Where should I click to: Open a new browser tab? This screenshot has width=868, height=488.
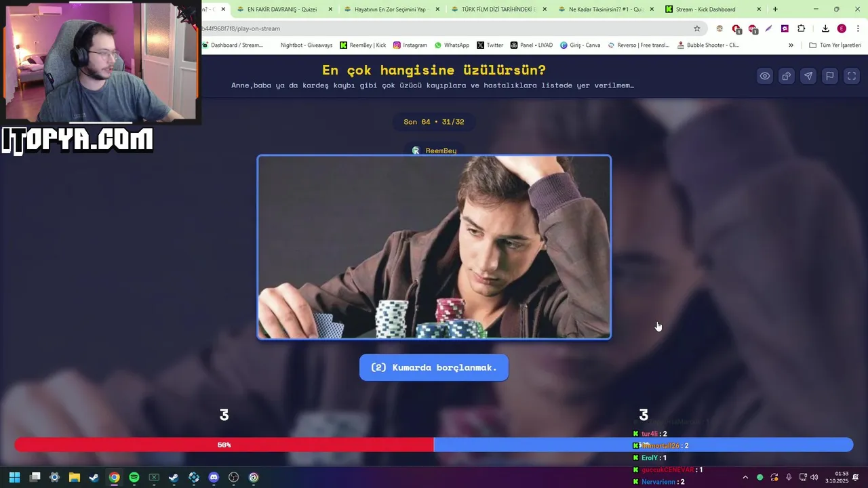775,9
